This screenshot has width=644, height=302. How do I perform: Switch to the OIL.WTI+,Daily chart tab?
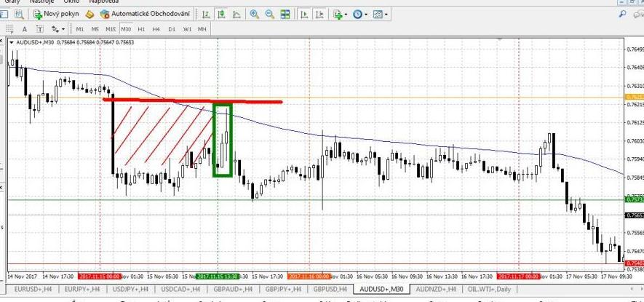click(x=489, y=289)
